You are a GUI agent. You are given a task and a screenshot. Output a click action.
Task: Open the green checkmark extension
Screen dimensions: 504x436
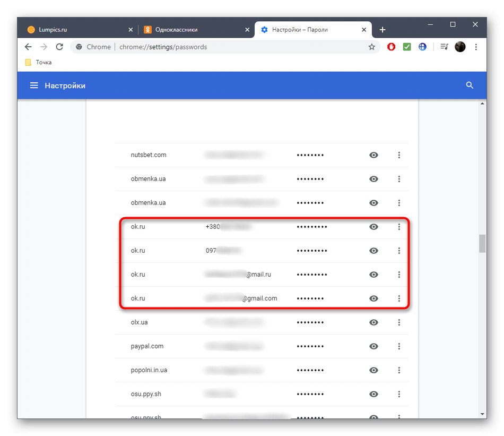[x=407, y=47]
